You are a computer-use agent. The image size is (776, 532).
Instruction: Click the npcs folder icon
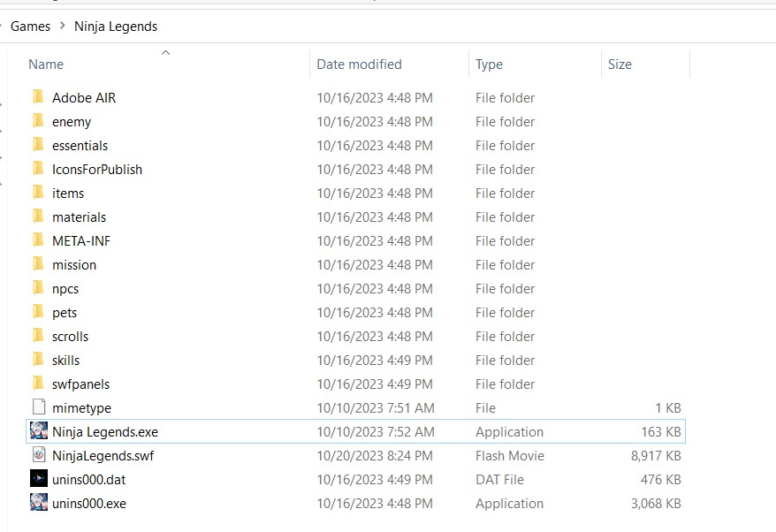pos(38,288)
